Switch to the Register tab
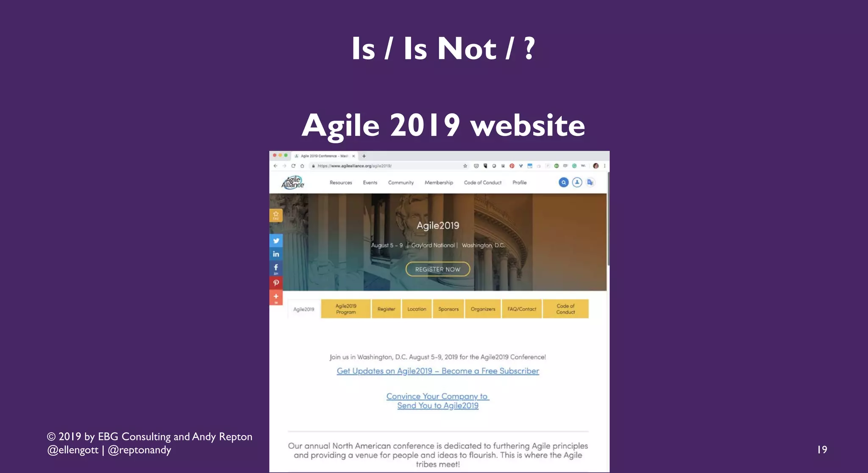This screenshot has height=473, width=868. pos(386,309)
